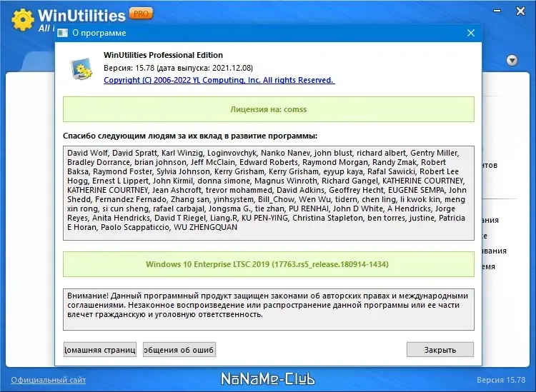
Task: Close the About dialog with the X button
Action: [x=471, y=33]
